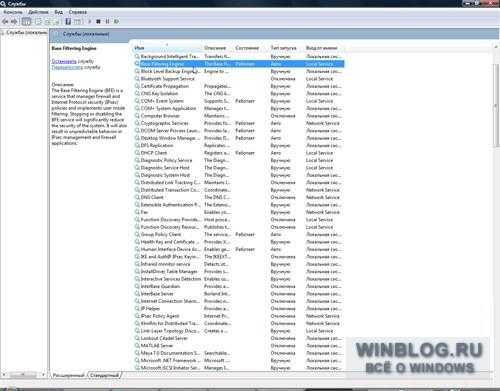Click the left pane horizontal scrollbar
Image resolution: width=500 pixels, height=391 pixels.
pyautogui.click(x=23, y=375)
